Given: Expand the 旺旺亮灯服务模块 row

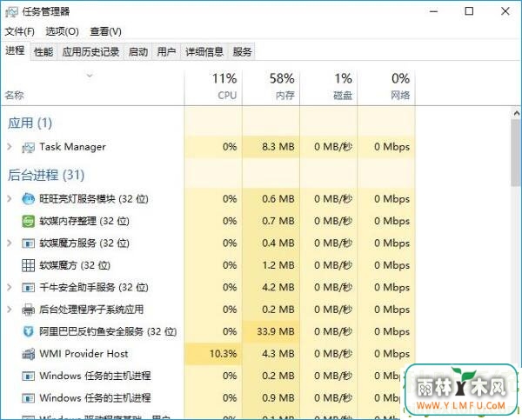Looking at the screenshot, I should click(x=10, y=198).
